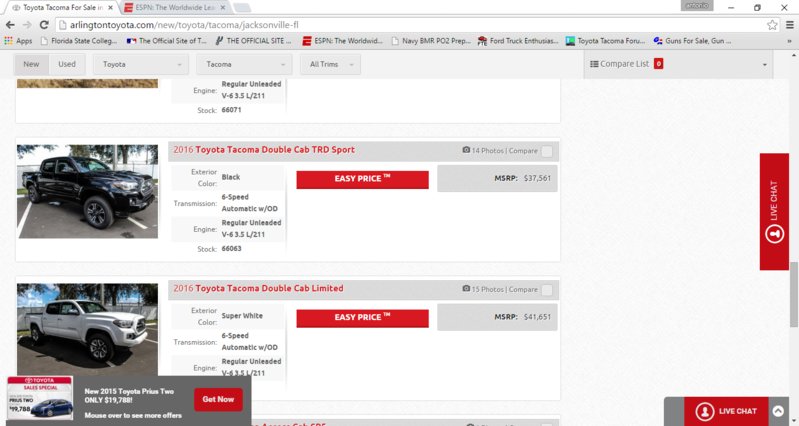The width and height of the screenshot is (799, 426).
Task: Expand the Compare List panel
Action: point(678,64)
